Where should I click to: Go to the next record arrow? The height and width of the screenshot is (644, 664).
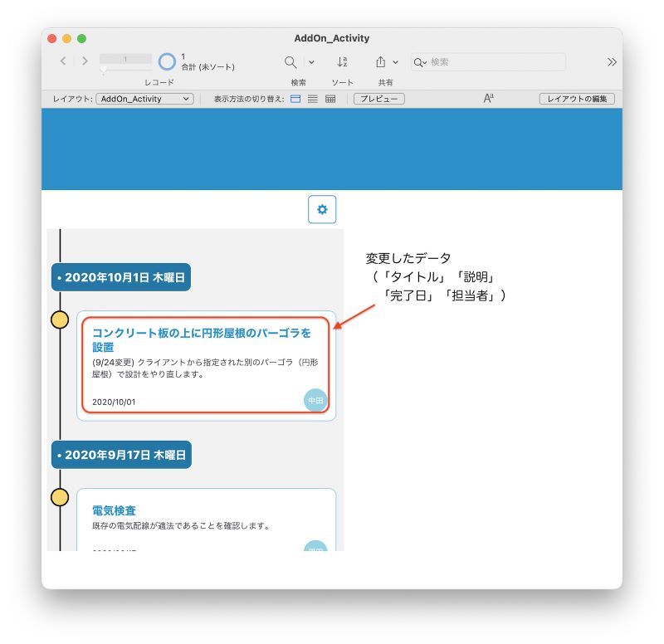pyautogui.click(x=85, y=61)
